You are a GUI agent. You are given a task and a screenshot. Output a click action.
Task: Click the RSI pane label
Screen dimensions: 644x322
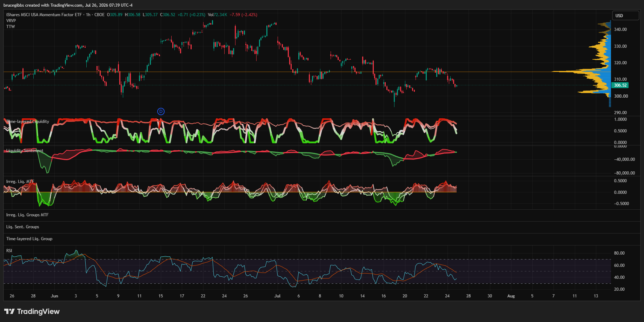tap(9, 251)
